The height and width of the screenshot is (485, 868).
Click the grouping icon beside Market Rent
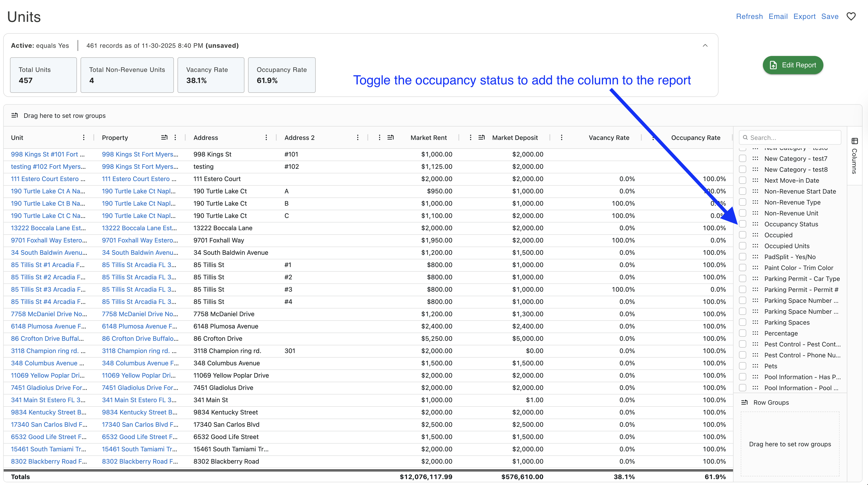pos(391,137)
